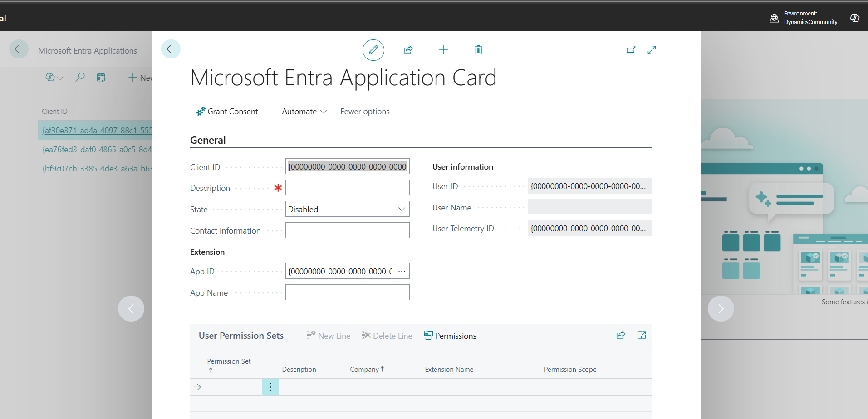
Task: Create a new record with the plus icon
Action: click(443, 50)
